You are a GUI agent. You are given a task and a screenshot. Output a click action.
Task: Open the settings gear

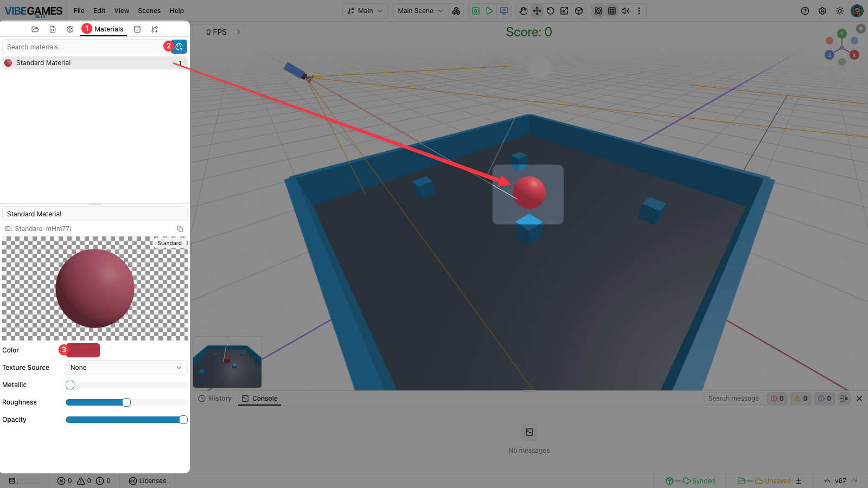[822, 11]
